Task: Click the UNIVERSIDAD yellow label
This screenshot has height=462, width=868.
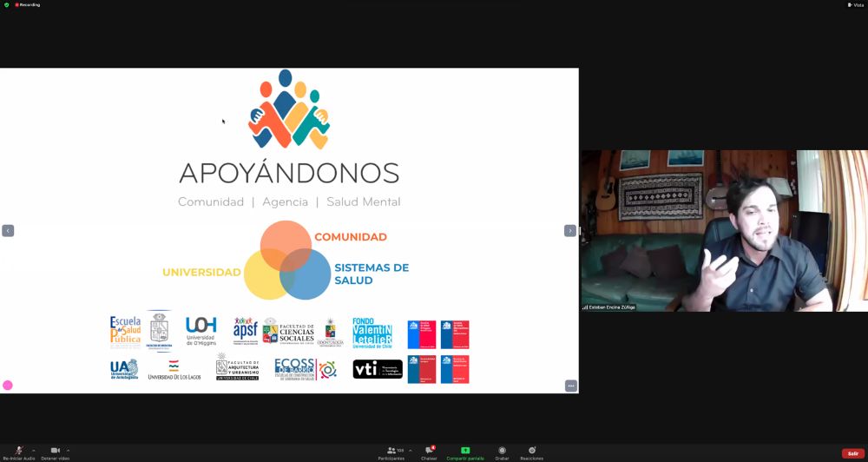Action: [201, 273]
